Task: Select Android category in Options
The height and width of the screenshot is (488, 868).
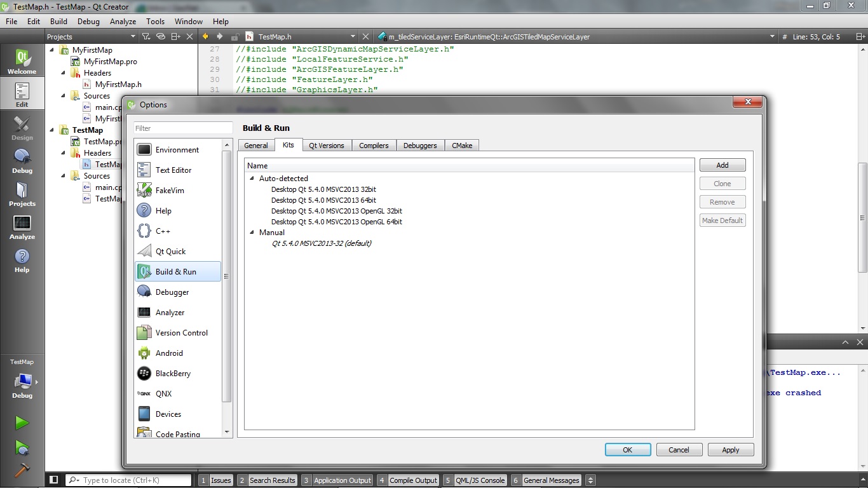Action: tap(178, 353)
